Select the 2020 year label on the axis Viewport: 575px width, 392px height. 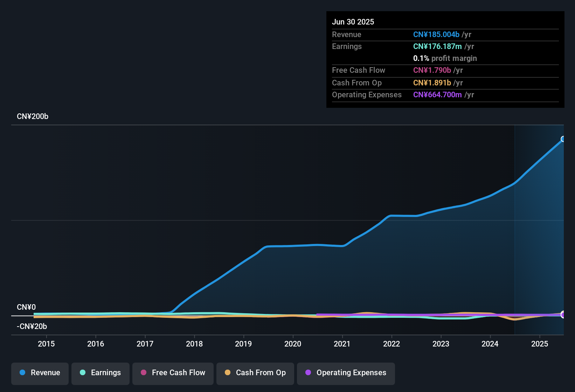[x=293, y=344]
